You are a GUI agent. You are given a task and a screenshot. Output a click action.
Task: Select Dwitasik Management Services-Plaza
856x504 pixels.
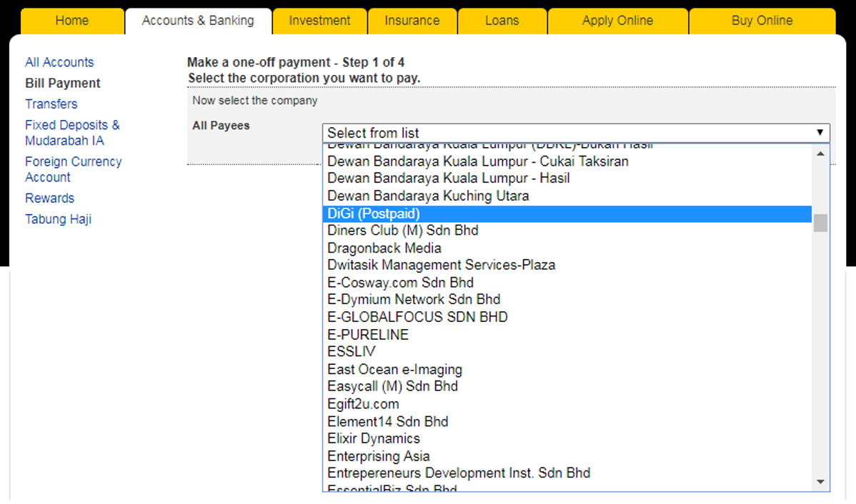coord(567,265)
